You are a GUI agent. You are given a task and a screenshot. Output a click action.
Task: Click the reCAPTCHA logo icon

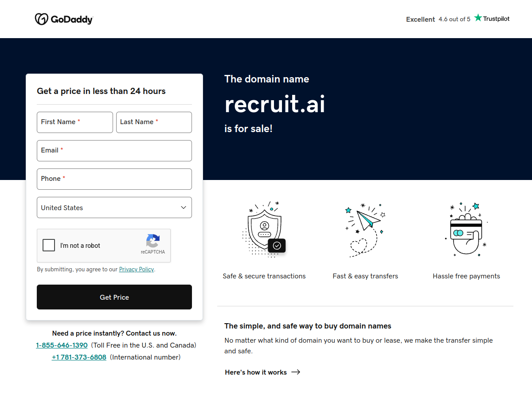pos(153,241)
